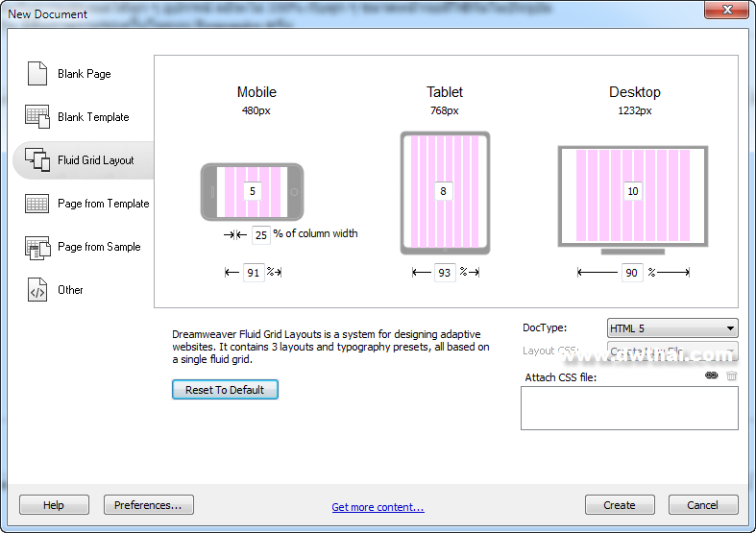
Task: Click the Create button
Action: coord(620,504)
